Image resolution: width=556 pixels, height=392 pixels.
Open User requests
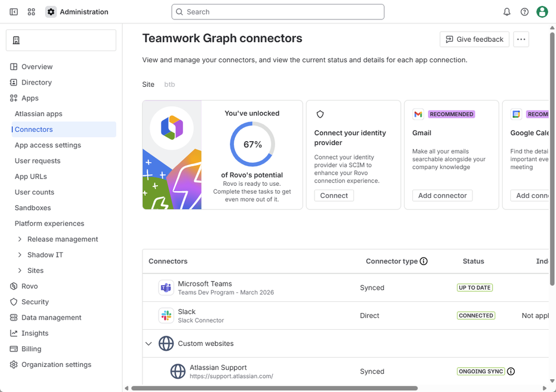click(38, 161)
